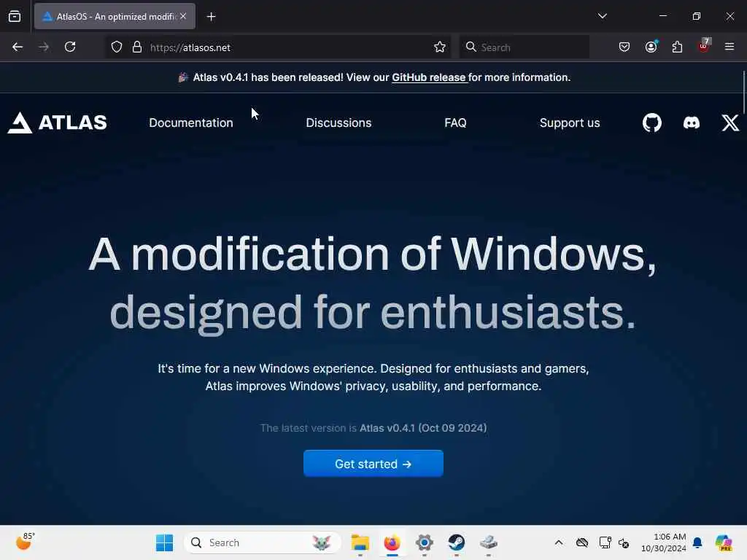Open the Documentation nav item
Viewport: 747px width, 560px height.
point(191,122)
